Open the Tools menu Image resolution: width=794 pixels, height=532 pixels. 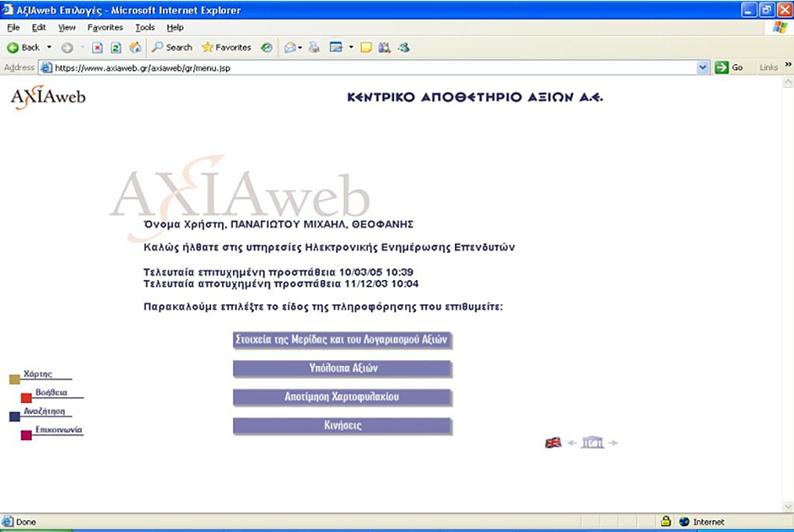click(x=145, y=27)
